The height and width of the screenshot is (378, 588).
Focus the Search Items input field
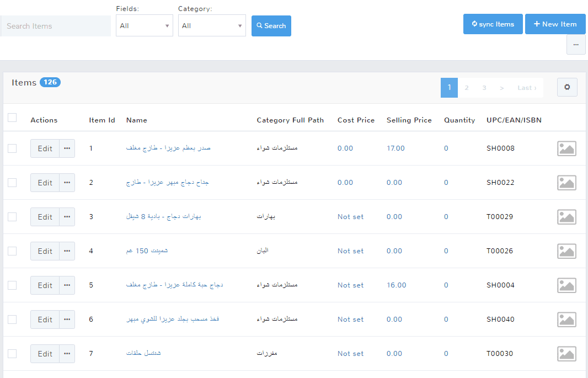point(56,26)
